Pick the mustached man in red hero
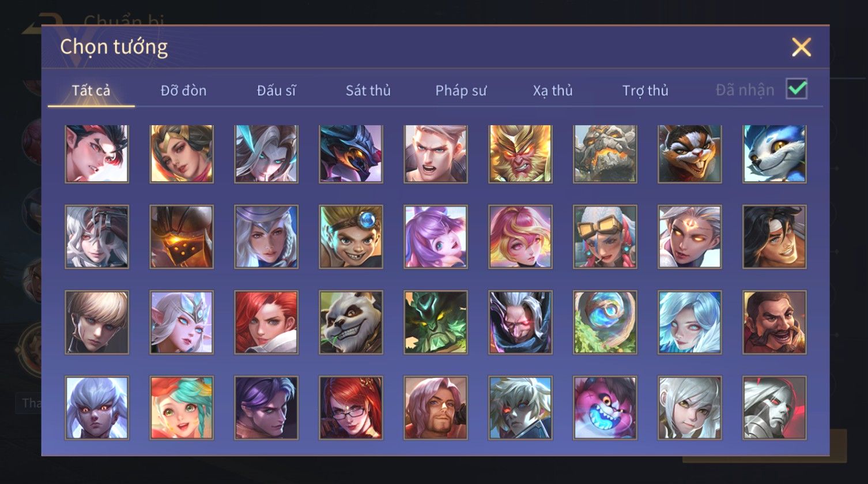 coord(775,322)
